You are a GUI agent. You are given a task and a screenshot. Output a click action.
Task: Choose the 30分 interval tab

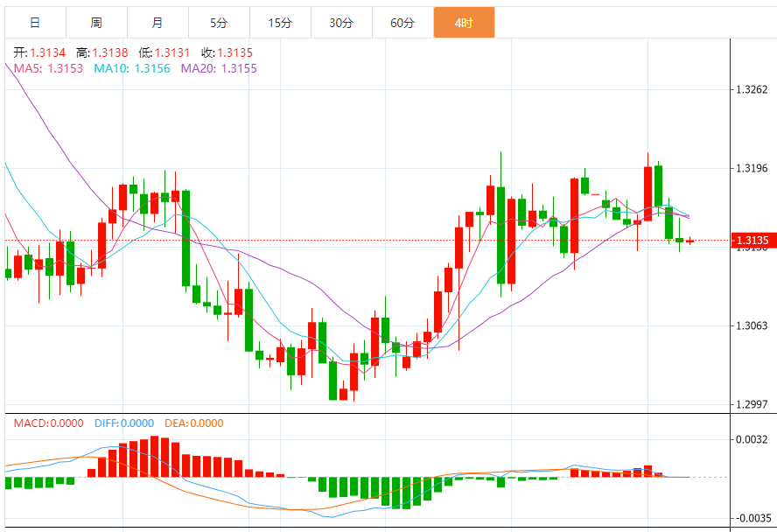[x=341, y=23]
